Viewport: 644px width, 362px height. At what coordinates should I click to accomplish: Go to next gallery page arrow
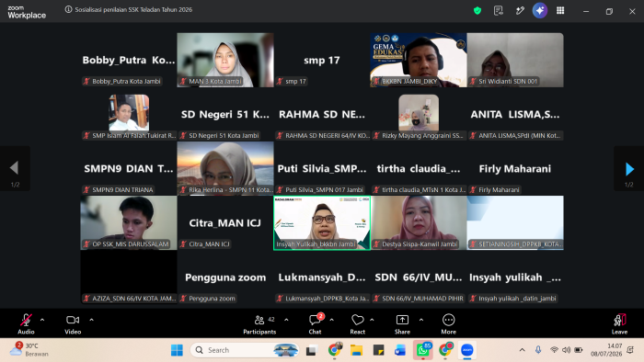[629, 168]
